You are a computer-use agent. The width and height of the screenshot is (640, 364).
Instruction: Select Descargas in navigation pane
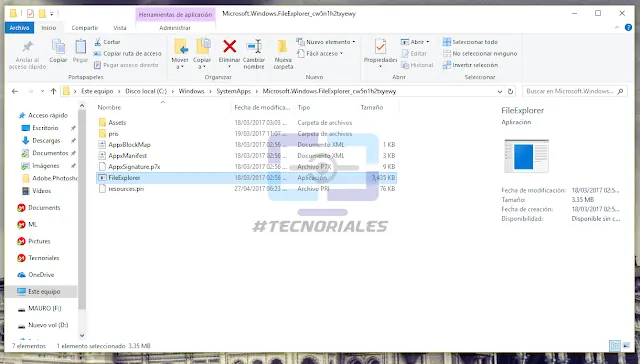pyautogui.click(x=46, y=140)
